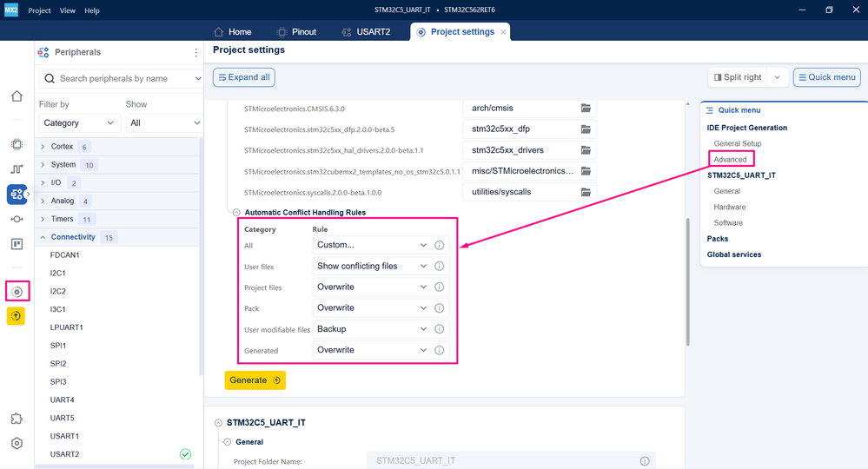Click the USART2 green check status icon
Screen dimensions: 868x469
coord(185,454)
